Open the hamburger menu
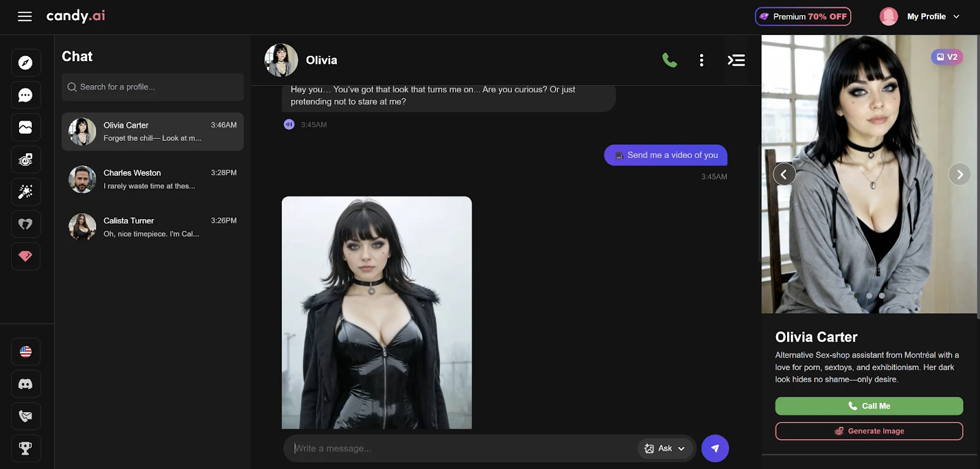Screen dimensions: 980x469 click(x=24, y=17)
